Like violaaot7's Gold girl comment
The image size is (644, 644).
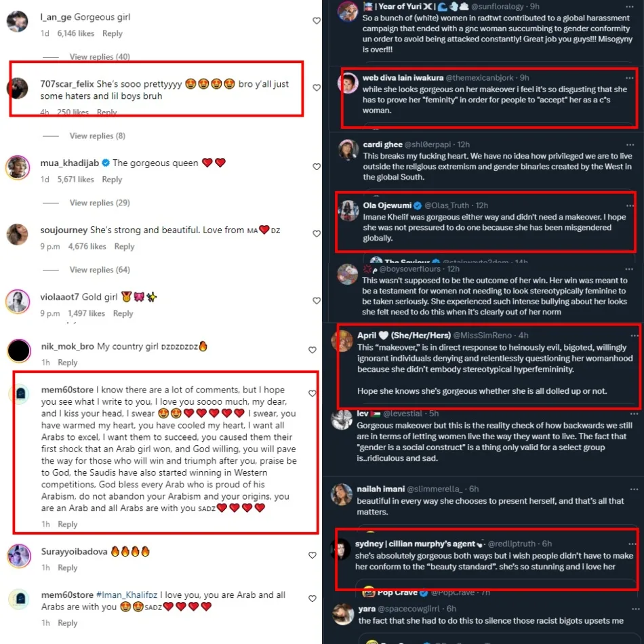click(x=317, y=300)
